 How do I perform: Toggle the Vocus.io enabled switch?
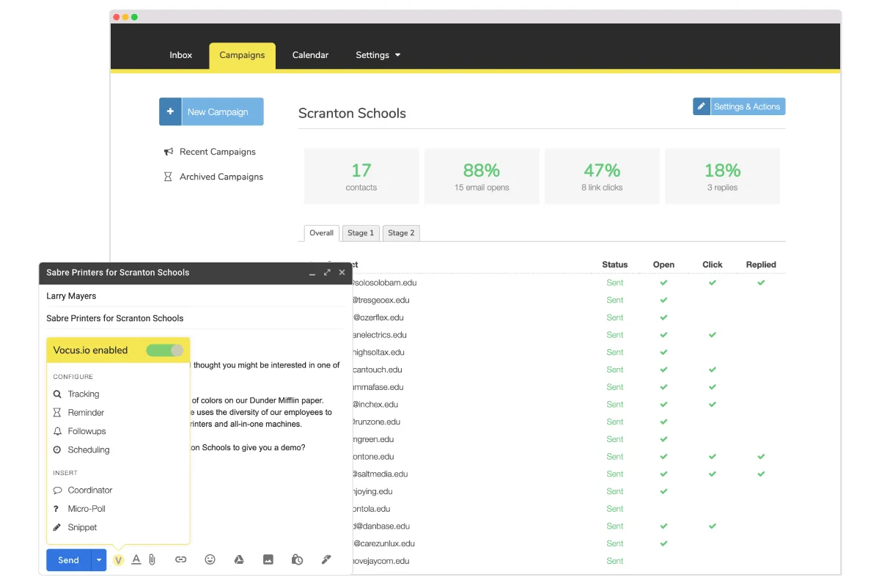(165, 350)
